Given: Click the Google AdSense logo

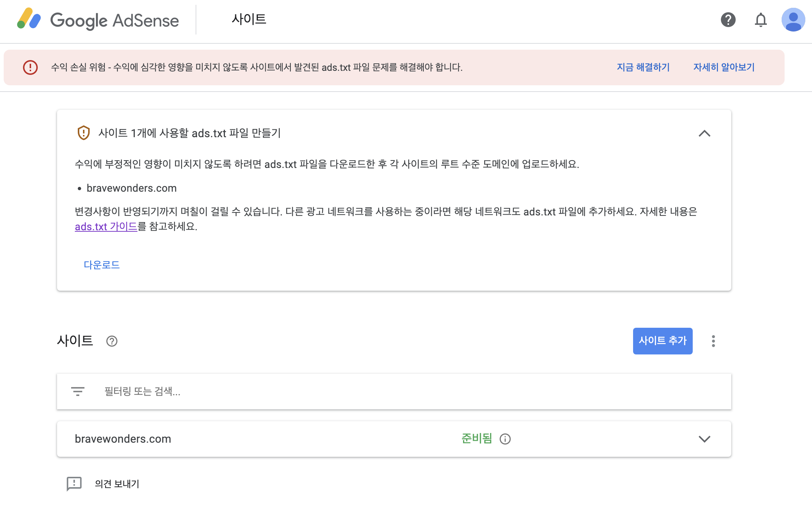Looking at the screenshot, I should [x=98, y=20].
